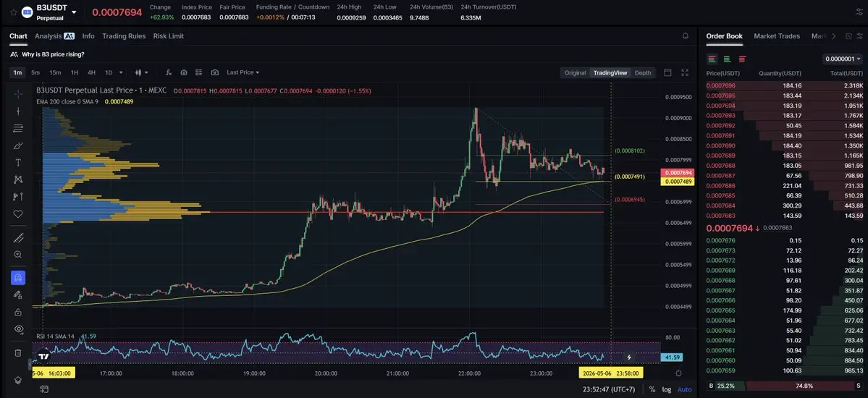
Task: Click the lightning bolt on RSI pane
Action: point(629,357)
